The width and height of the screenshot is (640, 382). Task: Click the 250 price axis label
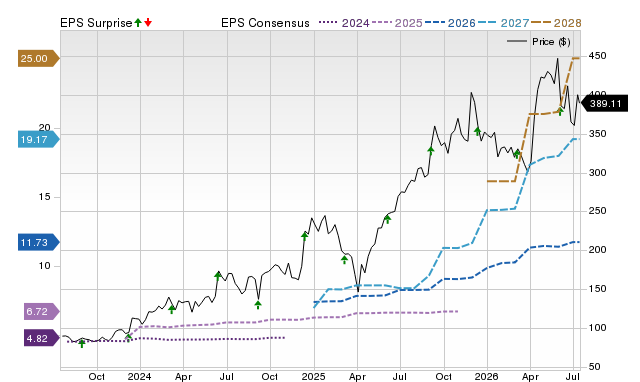click(x=597, y=211)
